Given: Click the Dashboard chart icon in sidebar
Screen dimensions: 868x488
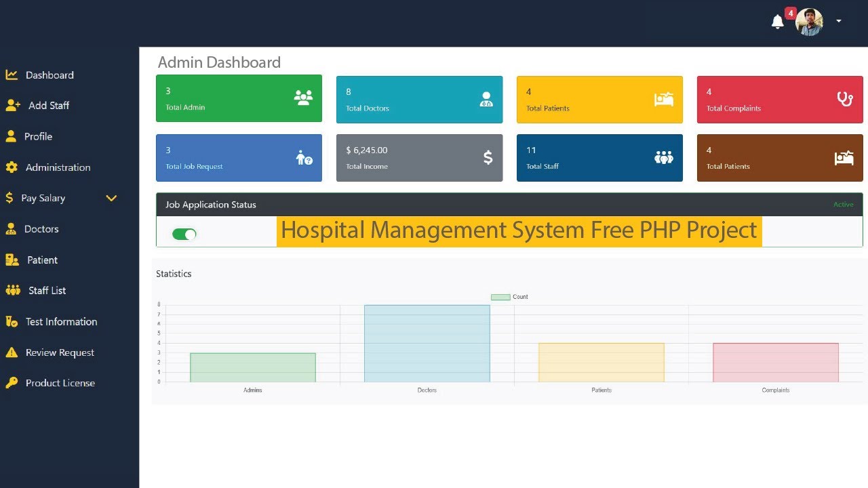Looking at the screenshot, I should [x=12, y=75].
